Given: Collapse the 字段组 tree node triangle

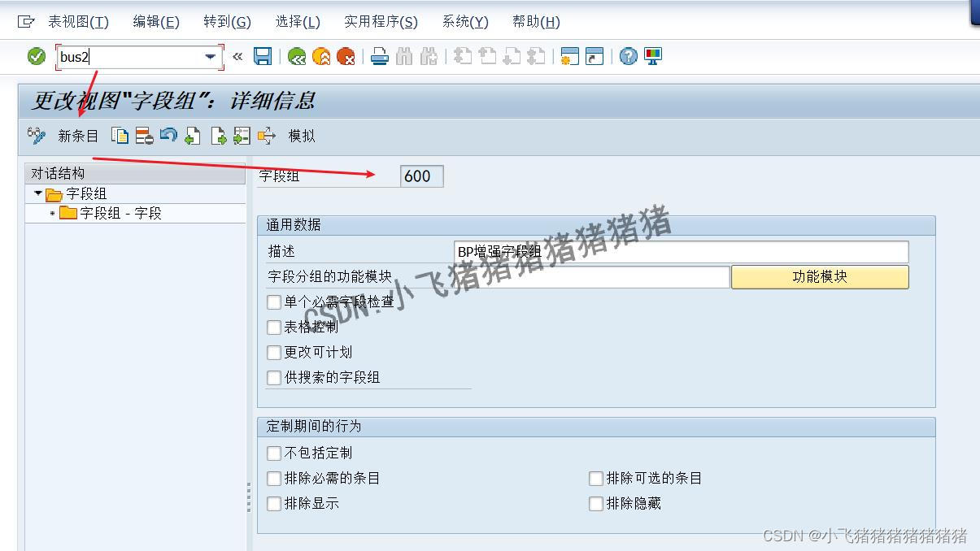Looking at the screenshot, I should [38, 193].
